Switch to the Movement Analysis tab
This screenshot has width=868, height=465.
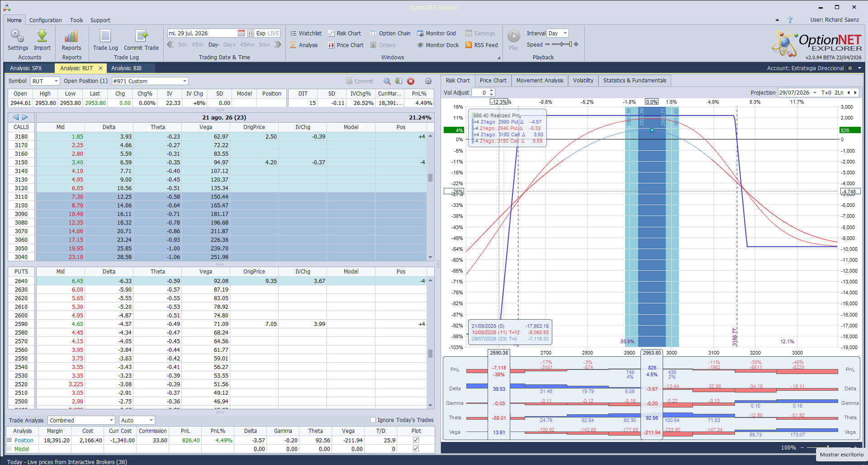(540, 81)
